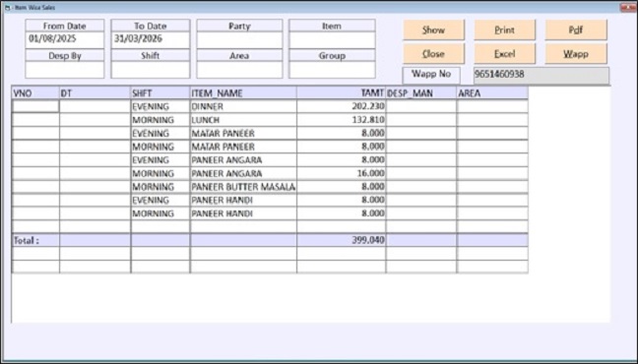This screenshot has width=638, height=364.
Task: Click the DESP_MAN column header
Action: tap(421, 93)
